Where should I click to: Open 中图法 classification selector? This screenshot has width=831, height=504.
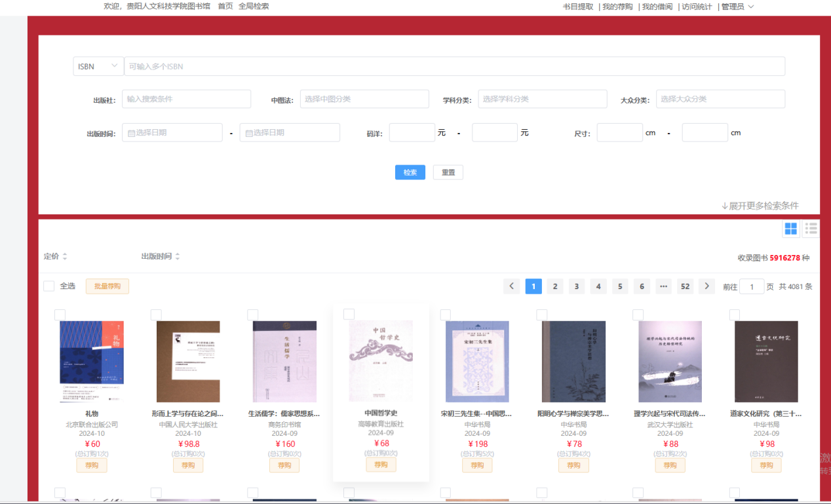(364, 99)
